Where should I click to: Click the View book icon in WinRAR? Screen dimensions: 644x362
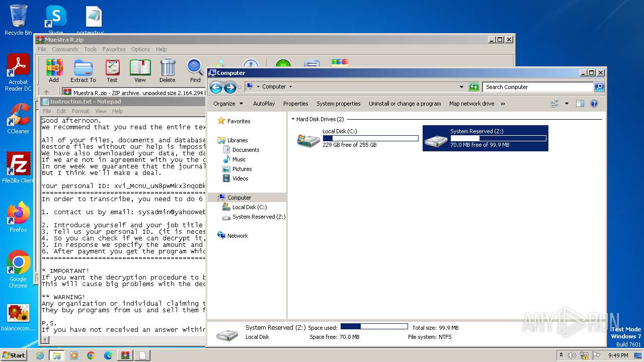coord(140,70)
